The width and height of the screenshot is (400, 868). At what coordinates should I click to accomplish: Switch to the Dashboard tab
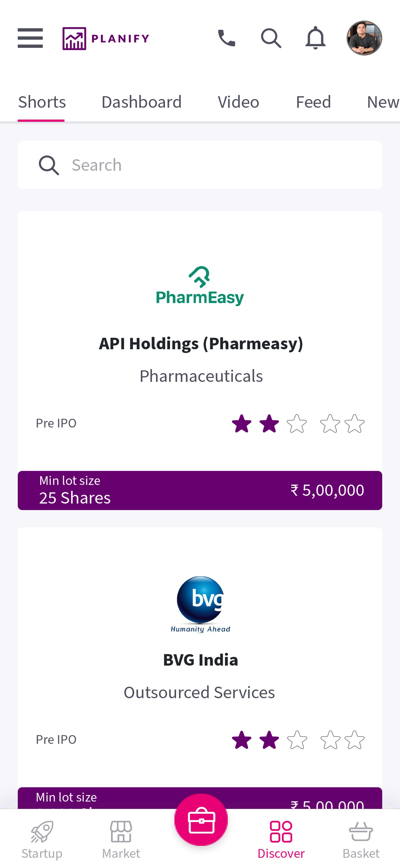click(141, 102)
